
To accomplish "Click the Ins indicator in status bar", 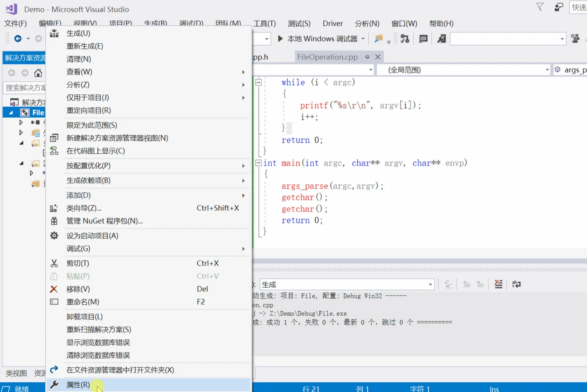I will tap(494, 389).
